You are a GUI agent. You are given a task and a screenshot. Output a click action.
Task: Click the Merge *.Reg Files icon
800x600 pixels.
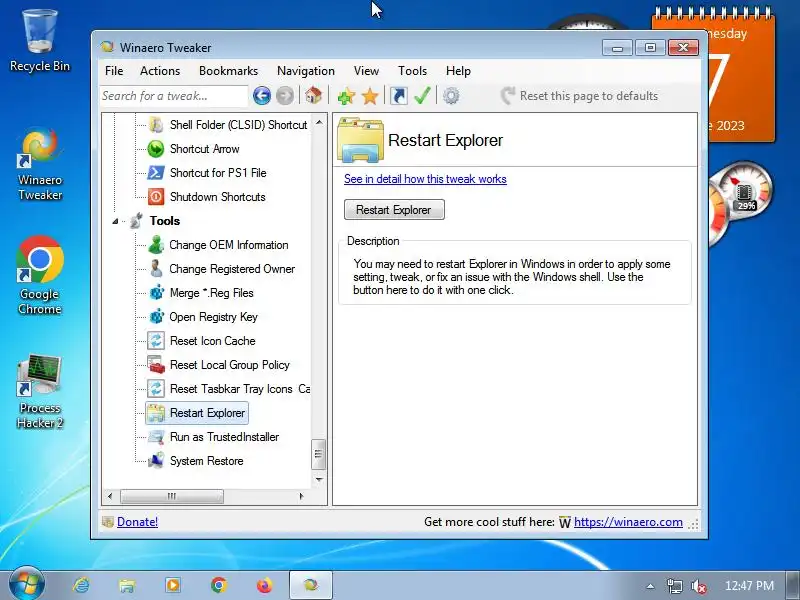[156, 292]
